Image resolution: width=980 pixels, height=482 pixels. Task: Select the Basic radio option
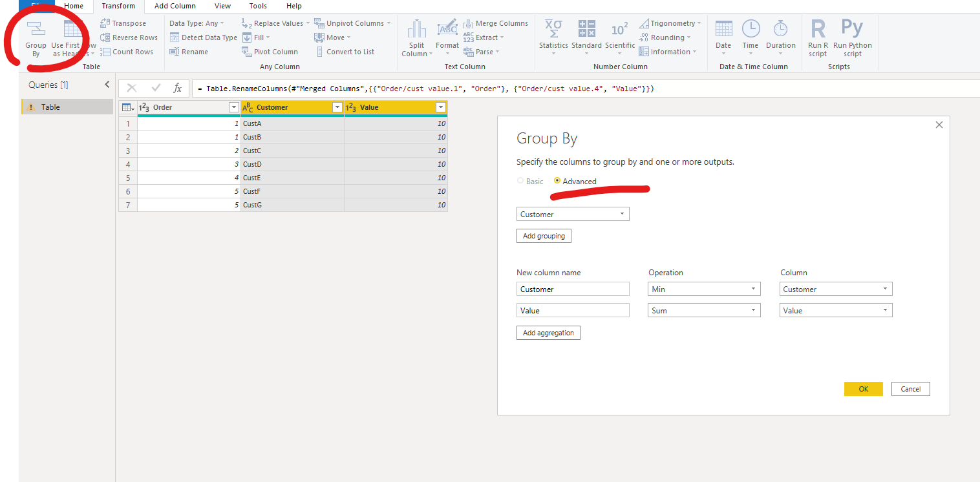(x=520, y=181)
